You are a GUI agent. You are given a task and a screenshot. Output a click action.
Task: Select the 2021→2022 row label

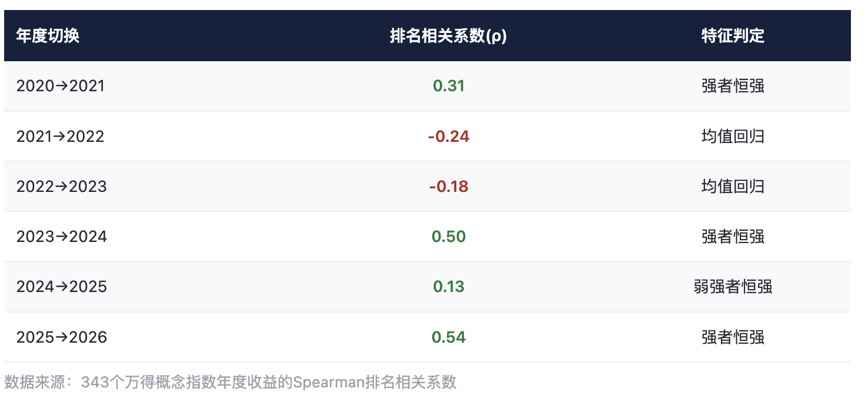(60, 137)
